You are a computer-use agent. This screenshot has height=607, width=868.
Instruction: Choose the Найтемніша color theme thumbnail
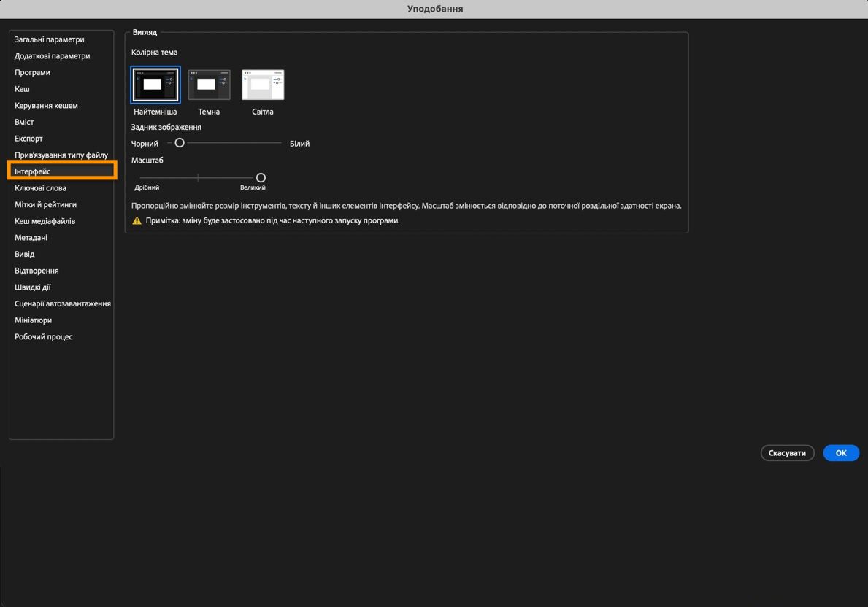(155, 85)
